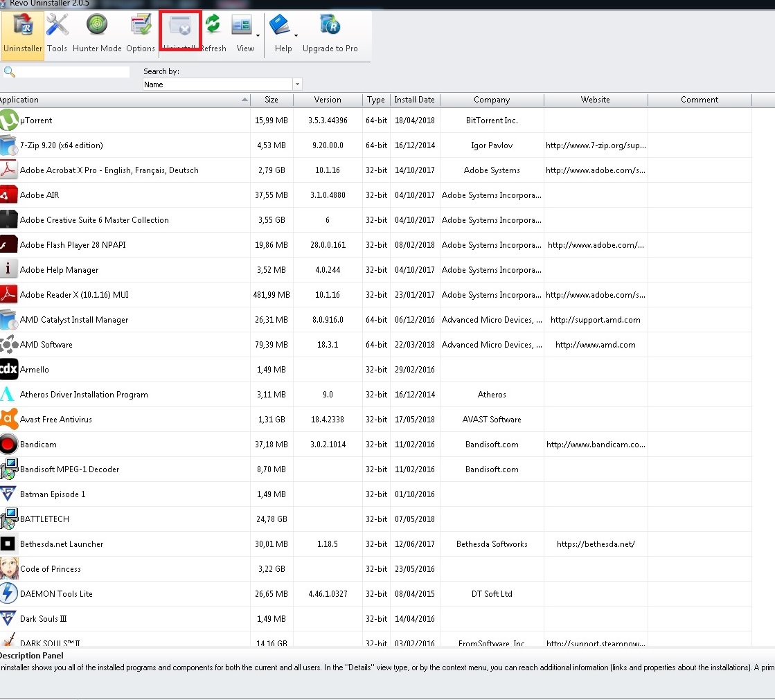Viewport: 775px width, 700px height.
Task: Select the 7-Zip 9.20 program icon
Action: pyautogui.click(x=9, y=145)
